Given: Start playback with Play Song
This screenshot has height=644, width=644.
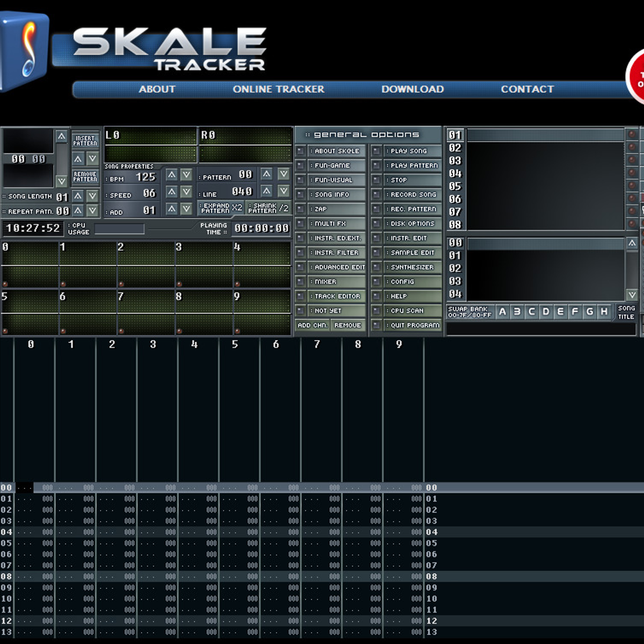Looking at the screenshot, I should [412, 151].
